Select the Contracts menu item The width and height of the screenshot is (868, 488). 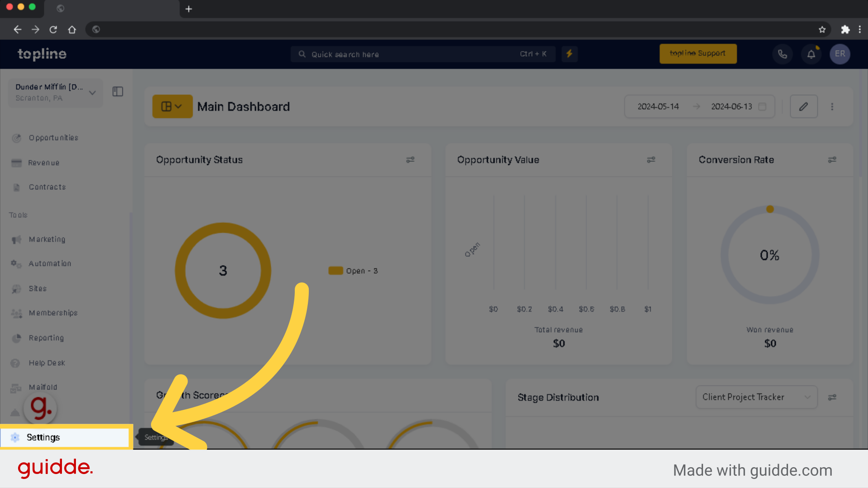pos(47,187)
